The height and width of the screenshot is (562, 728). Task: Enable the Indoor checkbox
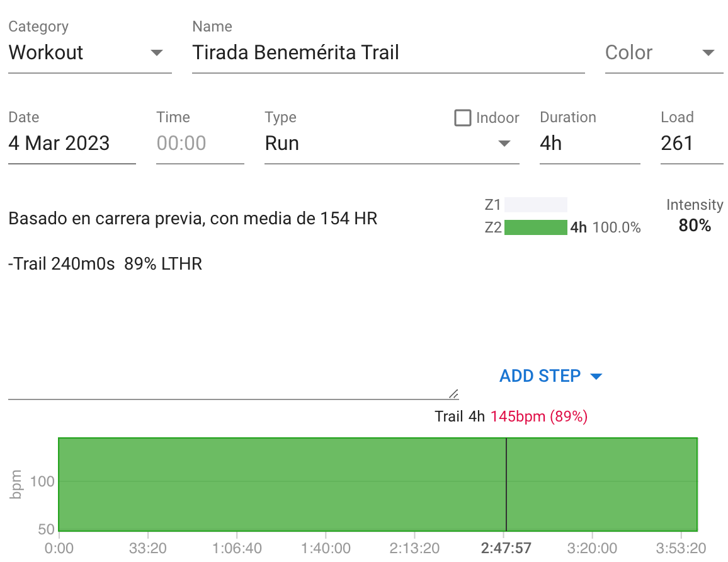(x=462, y=118)
